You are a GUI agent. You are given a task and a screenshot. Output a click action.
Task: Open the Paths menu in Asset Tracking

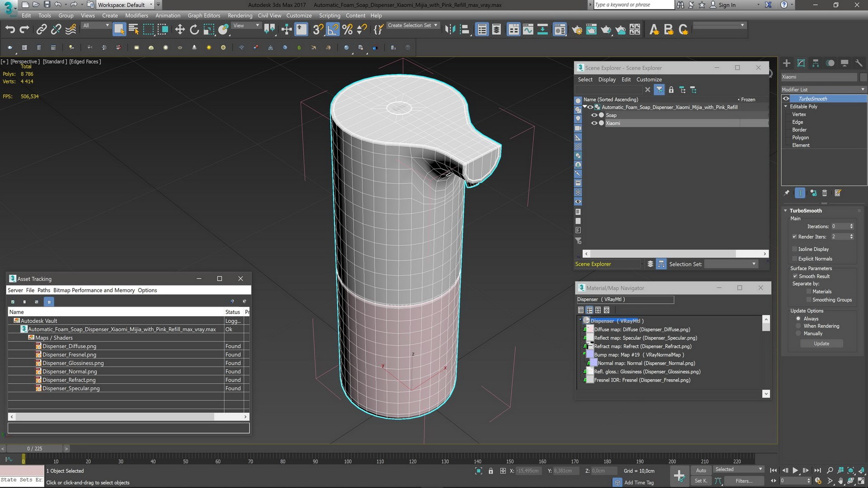(x=43, y=290)
